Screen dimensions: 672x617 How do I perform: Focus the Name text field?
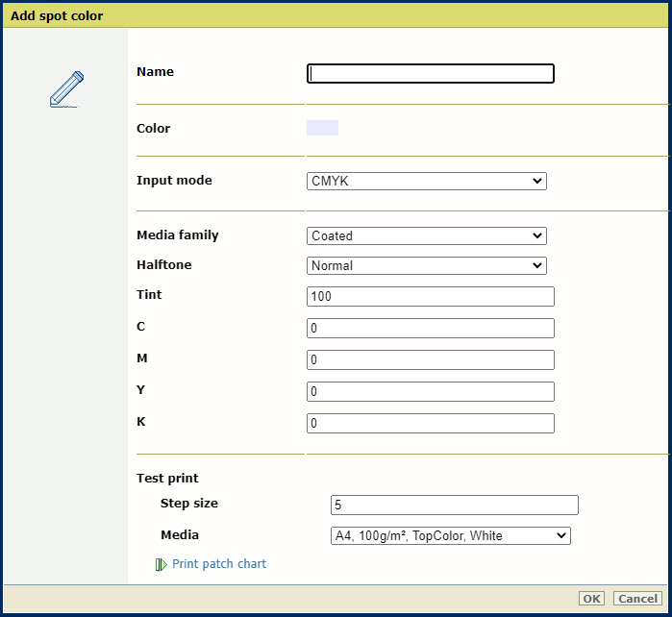click(x=430, y=74)
